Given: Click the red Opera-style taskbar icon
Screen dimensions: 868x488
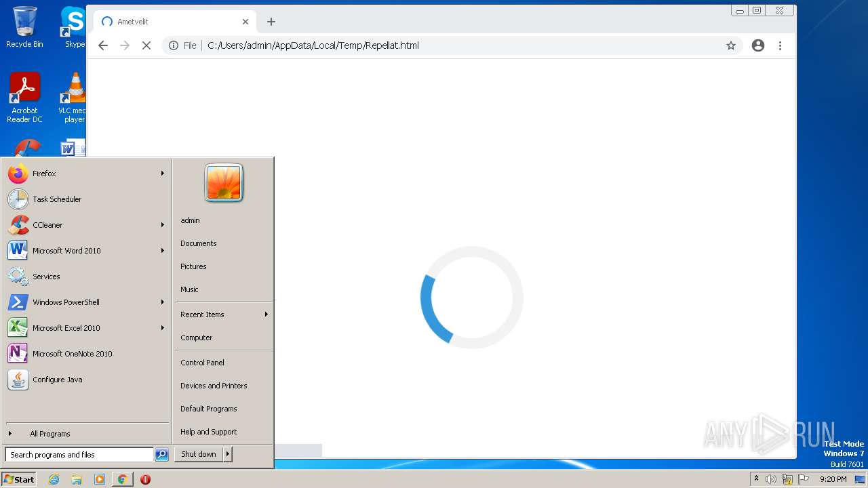Looking at the screenshot, I should [145, 479].
